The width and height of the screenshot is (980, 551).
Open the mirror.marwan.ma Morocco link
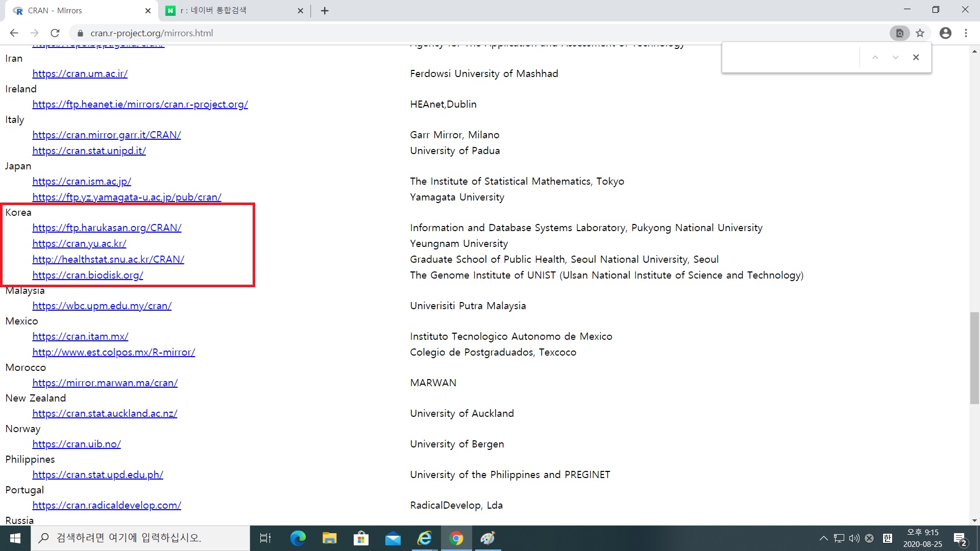click(x=105, y=383)
